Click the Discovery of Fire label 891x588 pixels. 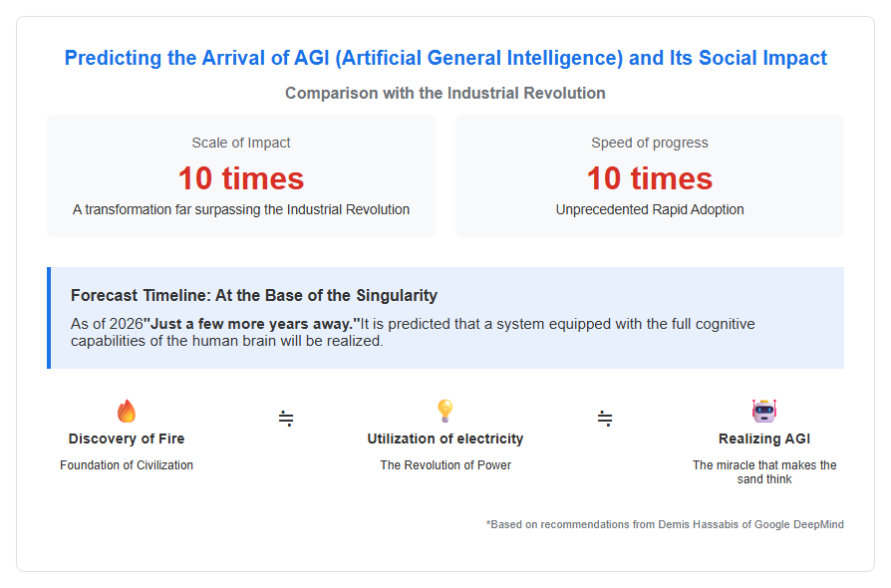[x=127, y=439]
